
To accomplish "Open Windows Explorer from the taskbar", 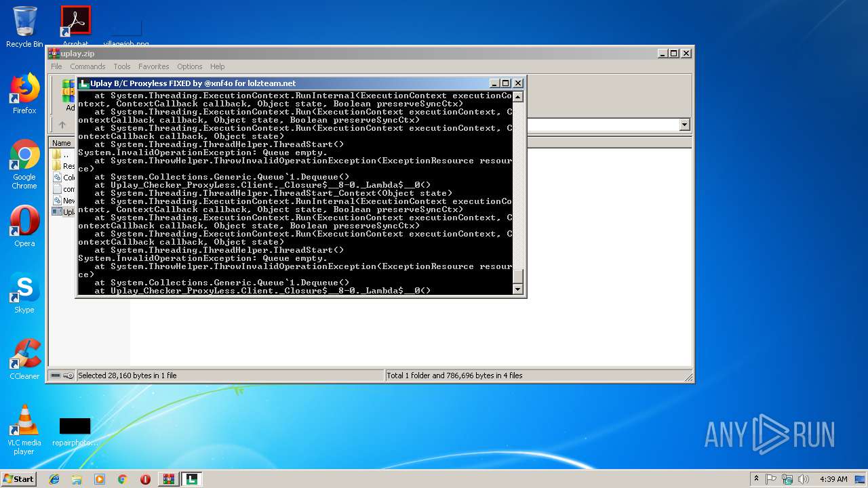I will [77, 479].
